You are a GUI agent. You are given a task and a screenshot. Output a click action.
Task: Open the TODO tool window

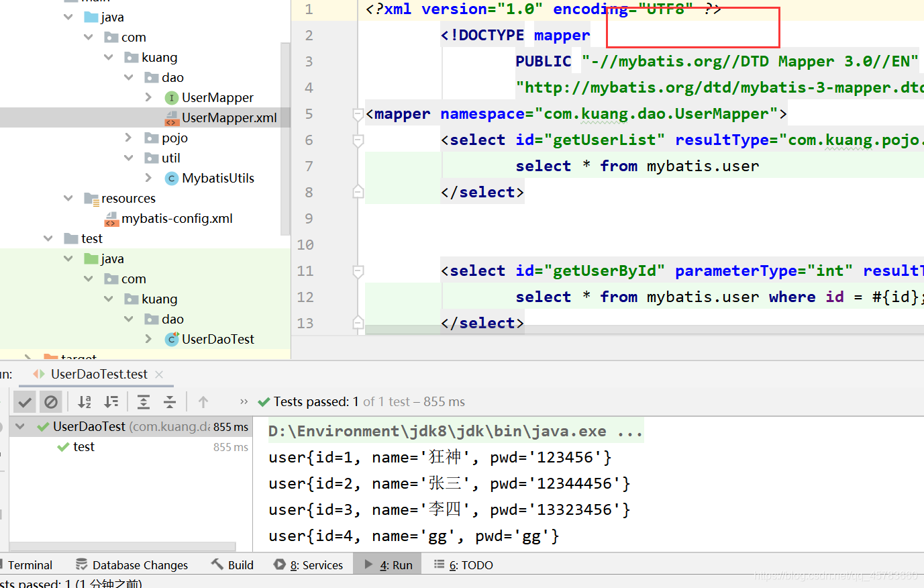click(x=464, y=565)
